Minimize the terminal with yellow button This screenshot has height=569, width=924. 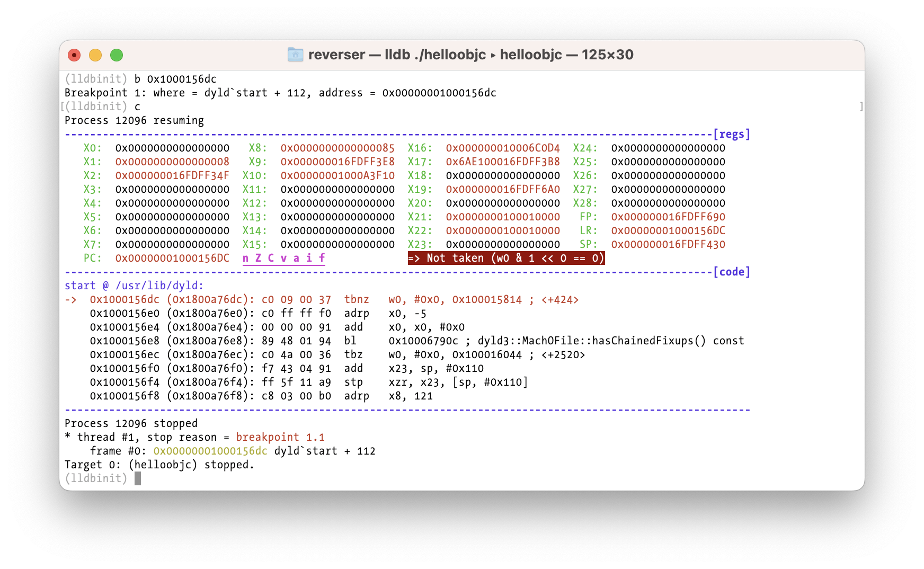click(x=95, y=55)
